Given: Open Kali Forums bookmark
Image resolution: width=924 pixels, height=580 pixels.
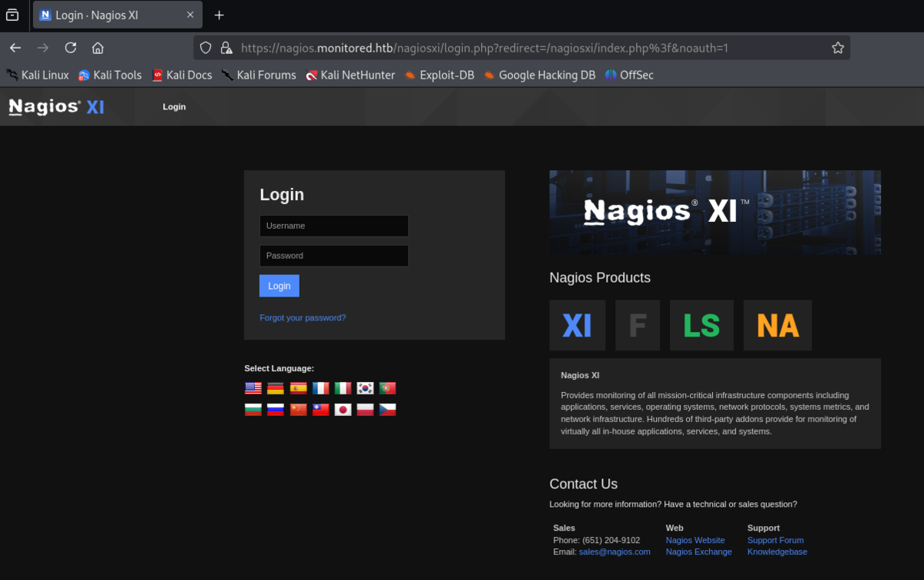Looking at the screenshot, I should tap(259, 75).
